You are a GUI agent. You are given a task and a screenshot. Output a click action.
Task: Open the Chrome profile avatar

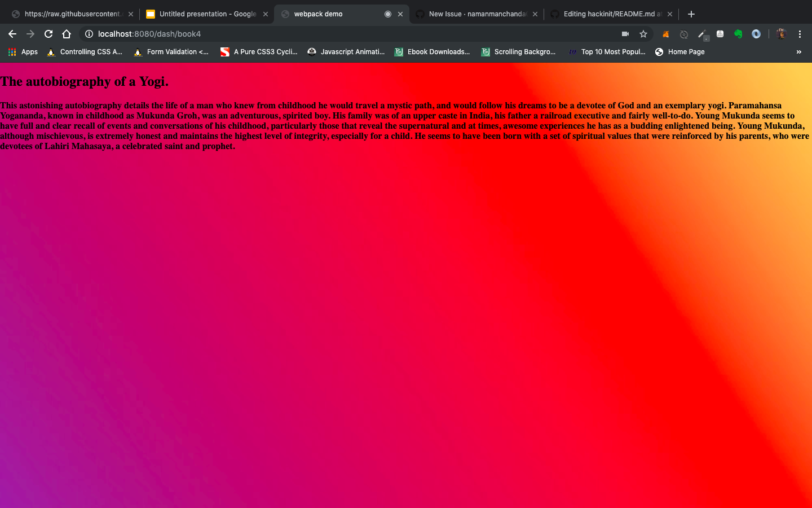point(781,34)
